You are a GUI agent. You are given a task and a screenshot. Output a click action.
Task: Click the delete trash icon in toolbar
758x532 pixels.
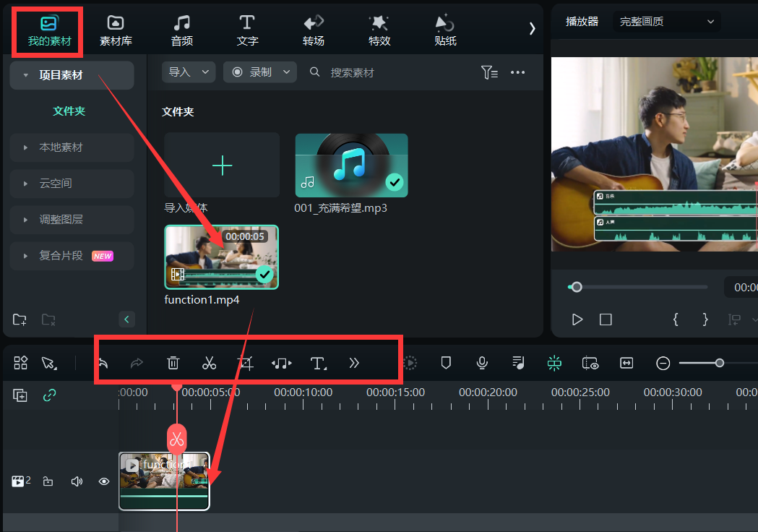(x=173, y=363)
